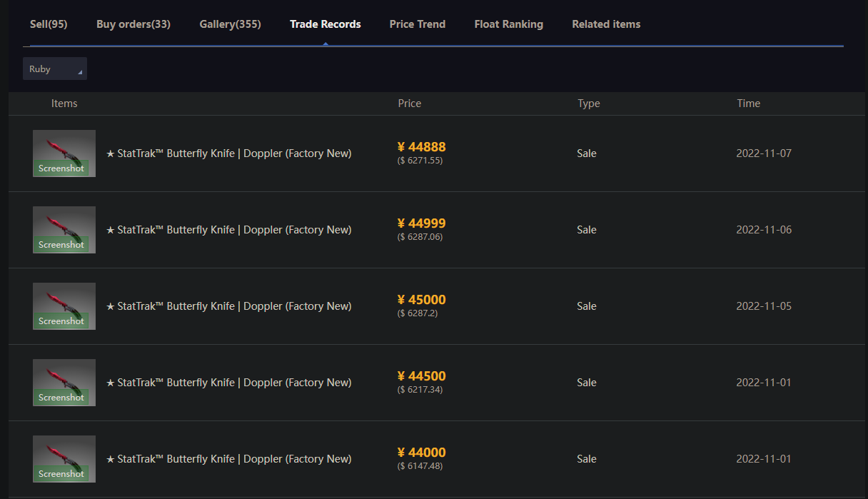Switch to Buy orders(33) tab

[x=133, y=24]
